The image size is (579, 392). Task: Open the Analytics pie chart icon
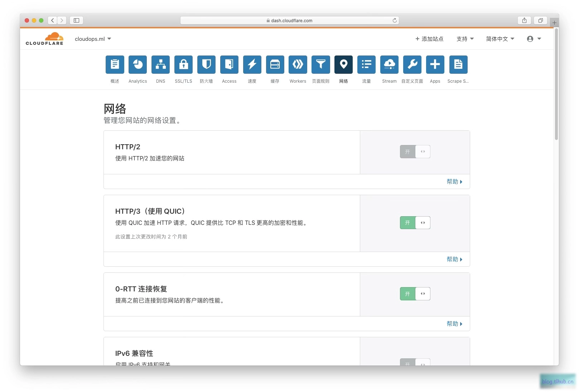coord(137,64)
